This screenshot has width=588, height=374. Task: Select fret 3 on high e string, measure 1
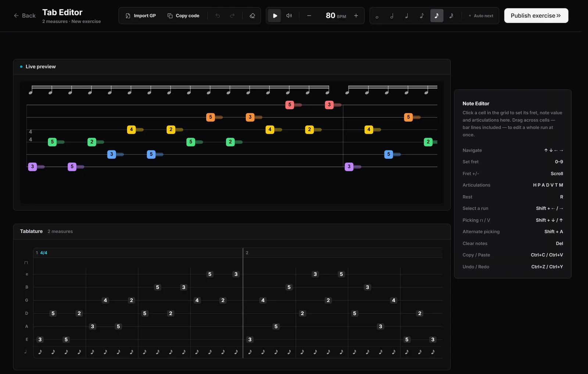(236, 274)
